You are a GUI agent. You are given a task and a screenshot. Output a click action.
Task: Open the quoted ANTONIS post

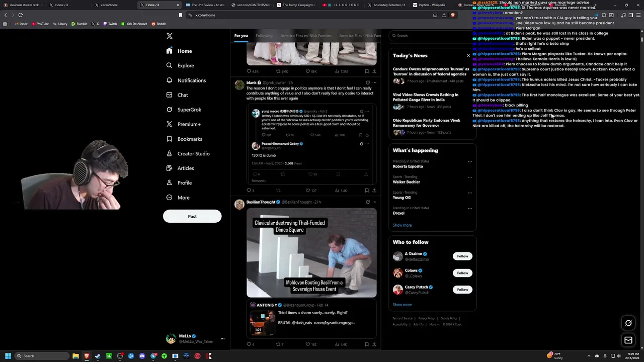tap(311, 319)
